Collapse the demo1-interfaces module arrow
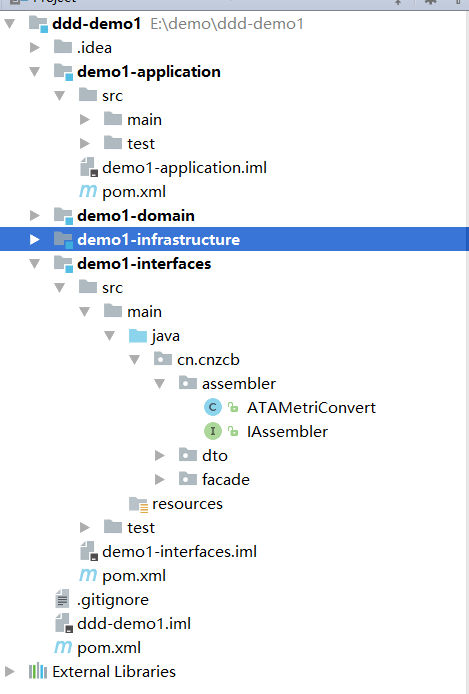 pyautogui.click(x=35, y=264)
